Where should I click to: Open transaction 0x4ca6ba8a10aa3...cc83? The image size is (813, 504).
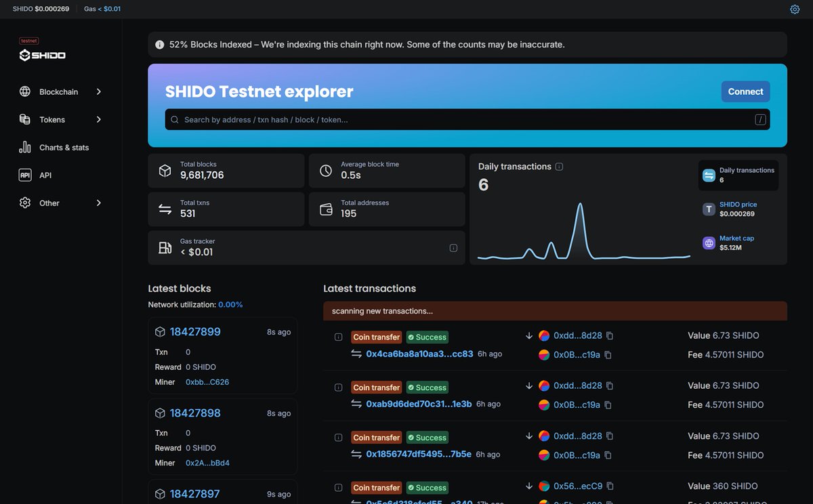tap(420, 354)
